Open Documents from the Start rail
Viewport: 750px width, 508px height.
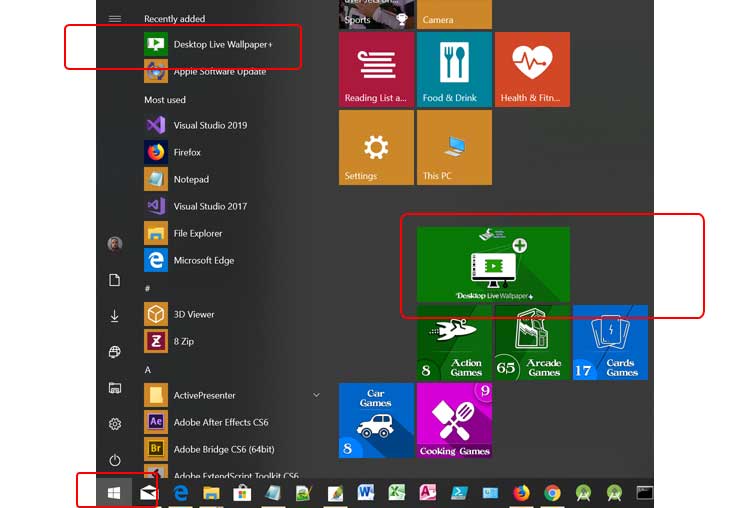(114, 280)
